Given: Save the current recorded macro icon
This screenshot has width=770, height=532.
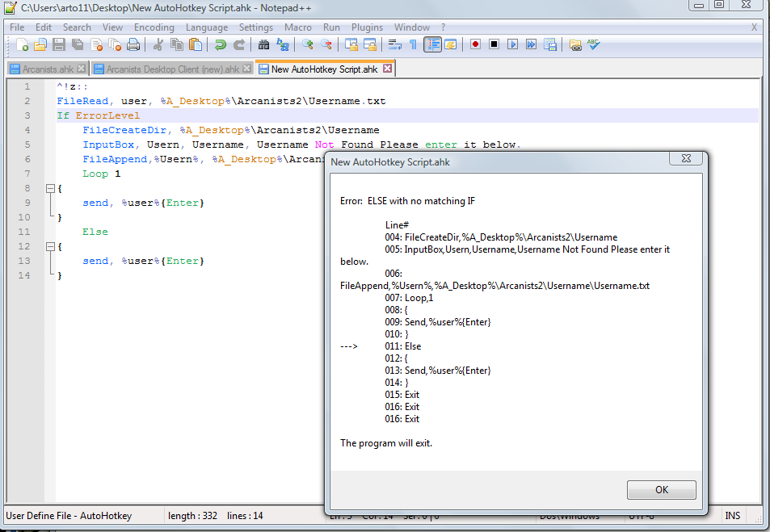Looking at the screenshot, I should [550, 44].
